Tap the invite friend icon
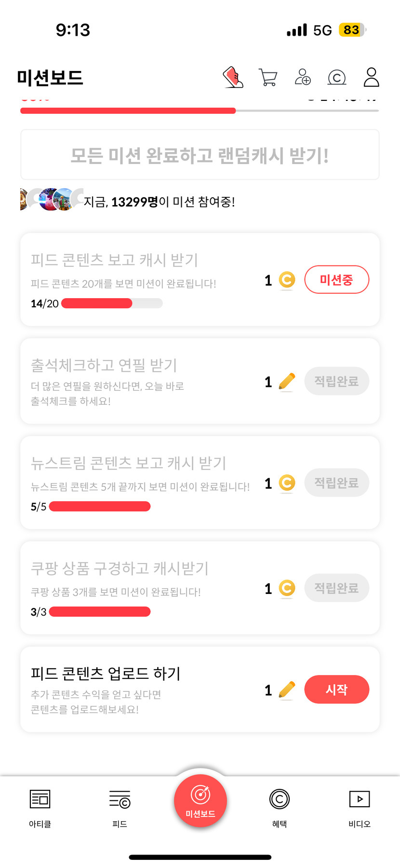Image resolution: width=400 pixels, height=868 pixels. click(303, 77)
